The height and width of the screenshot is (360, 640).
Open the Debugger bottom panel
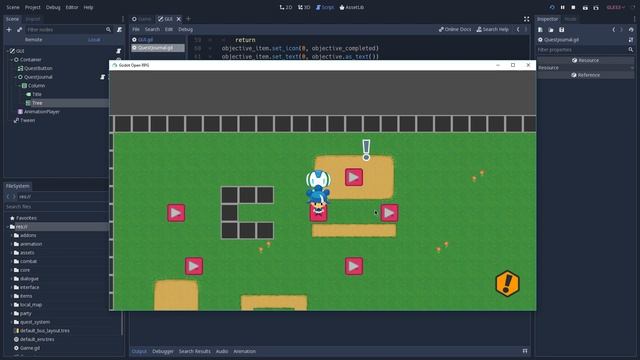162,351
